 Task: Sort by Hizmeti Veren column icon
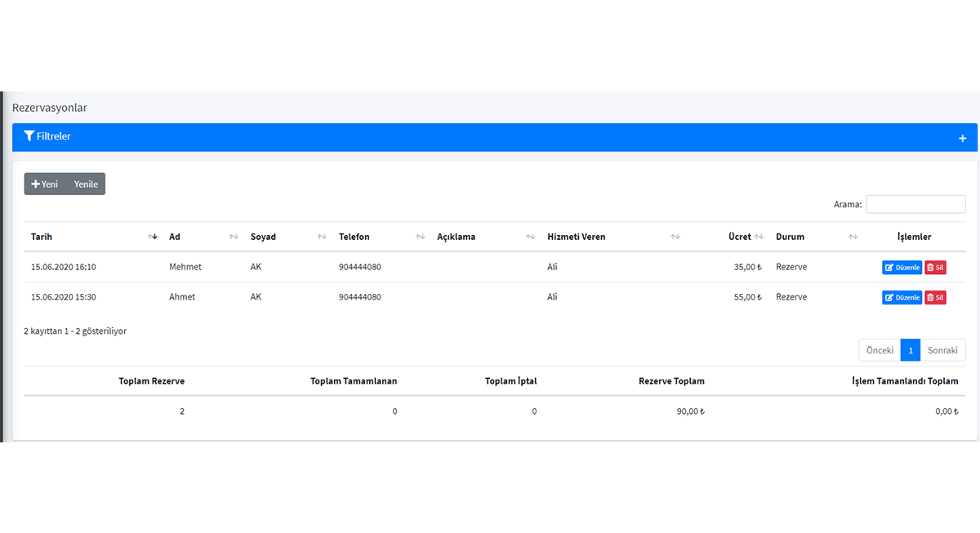coord(675,237)
